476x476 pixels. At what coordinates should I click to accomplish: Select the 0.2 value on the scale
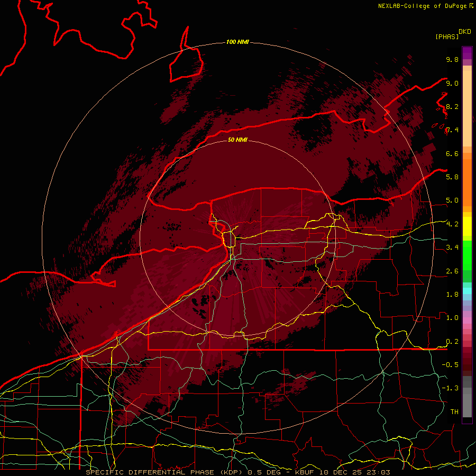(x=452, y=342)
